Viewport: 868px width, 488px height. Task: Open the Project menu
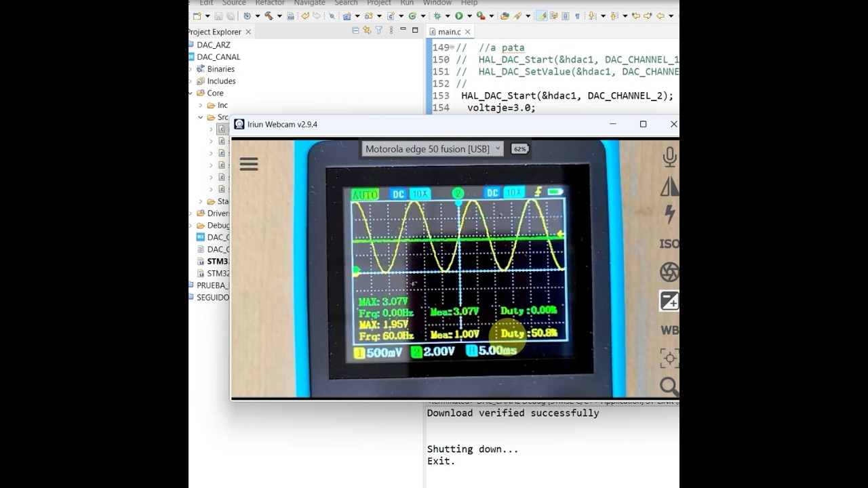379,3
